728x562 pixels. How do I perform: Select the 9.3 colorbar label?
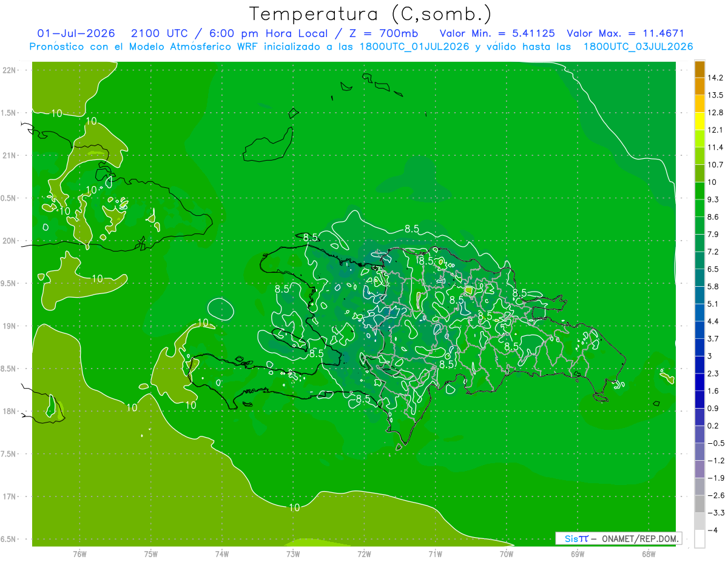tap(713, 199)
